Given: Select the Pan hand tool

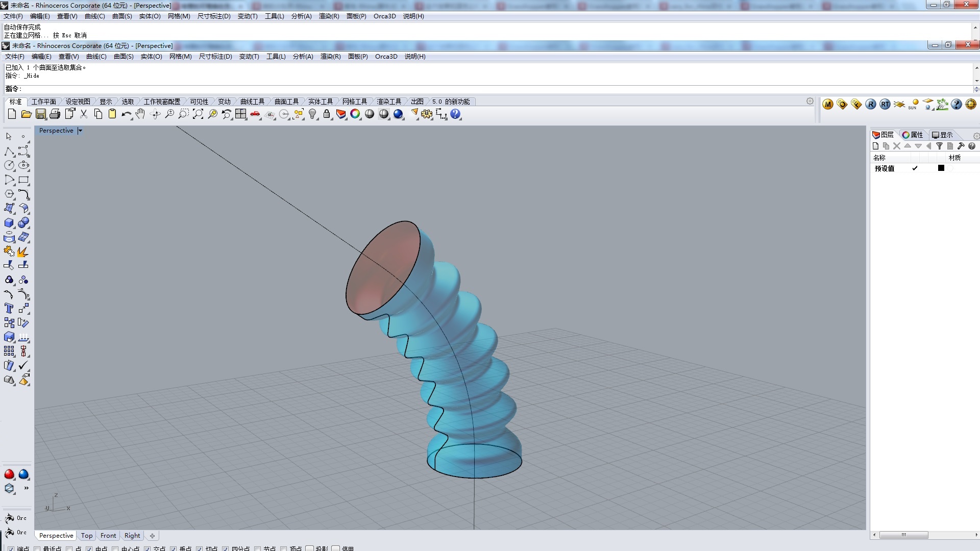Looking at the screenshot, I should (140, 114).
